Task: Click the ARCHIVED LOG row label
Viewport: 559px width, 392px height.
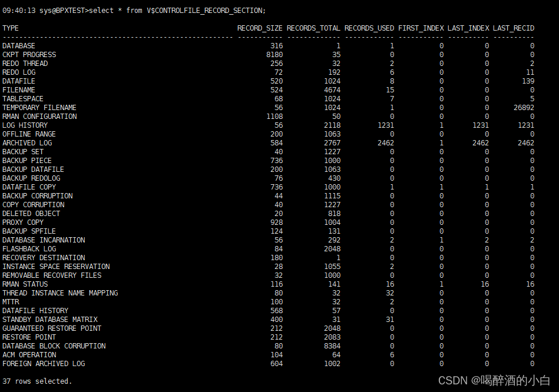Action: tap(27, 143)
